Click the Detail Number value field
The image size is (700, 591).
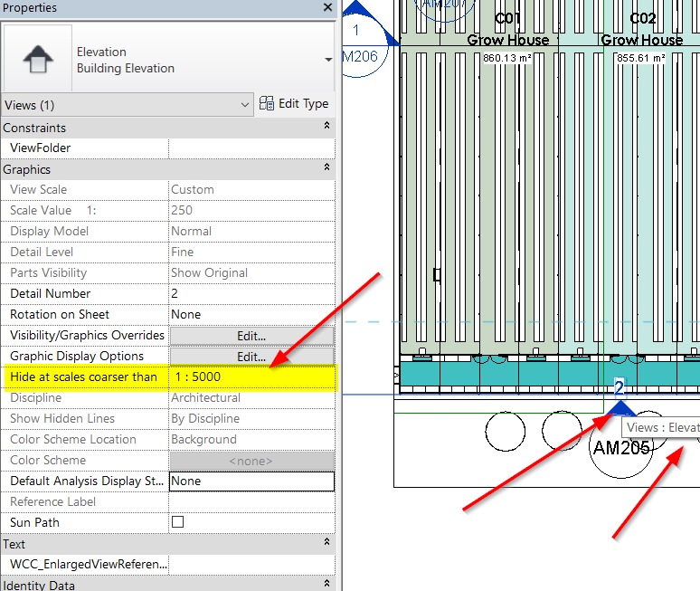[x=251, y=294]
